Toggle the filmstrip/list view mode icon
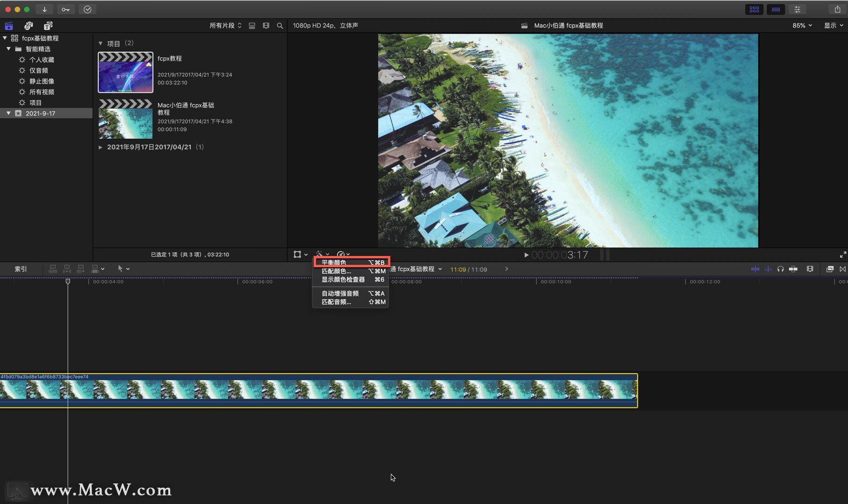The image size is (848, 504). [252, 26]
